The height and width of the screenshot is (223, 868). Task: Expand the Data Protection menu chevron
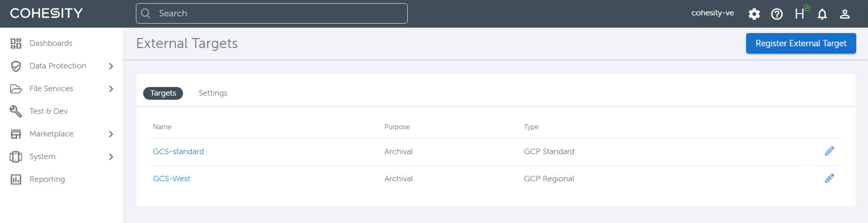click(x=111, y=66)
